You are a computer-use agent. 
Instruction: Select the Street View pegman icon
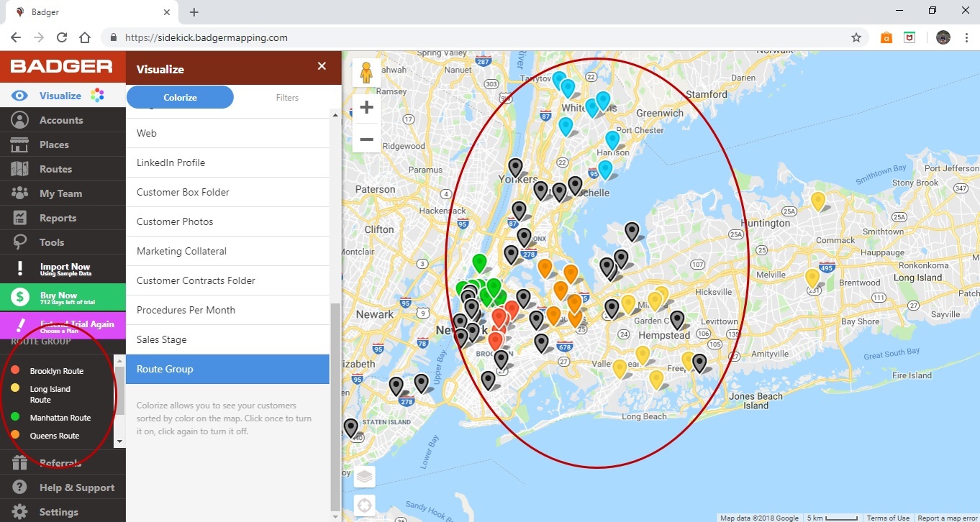tap(366, 73)
